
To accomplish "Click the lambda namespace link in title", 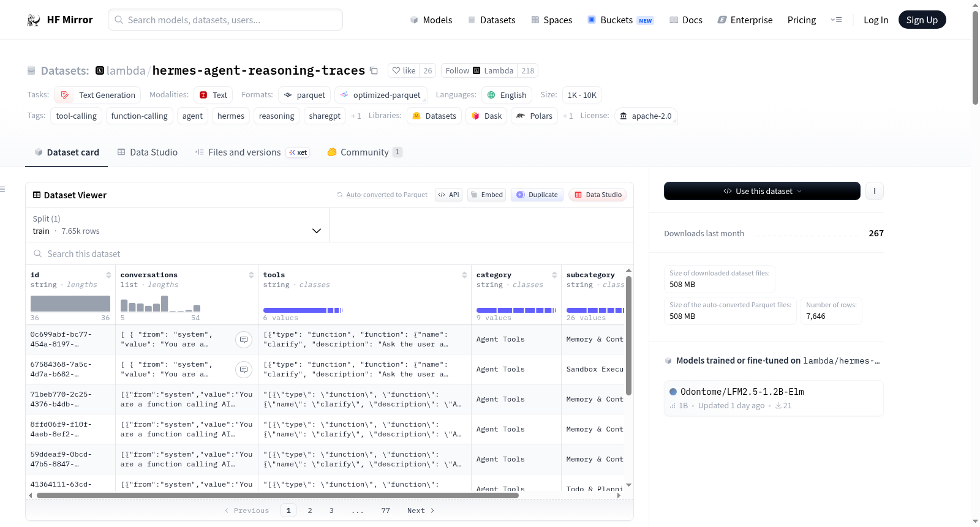I will click(126, 70).
